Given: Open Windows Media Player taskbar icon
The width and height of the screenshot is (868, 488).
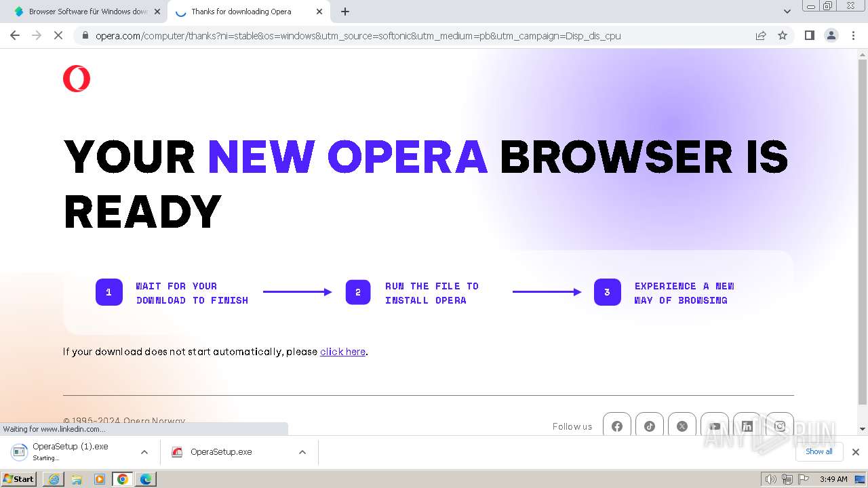Looking at the screenshot, I should [x=100, y=479].
